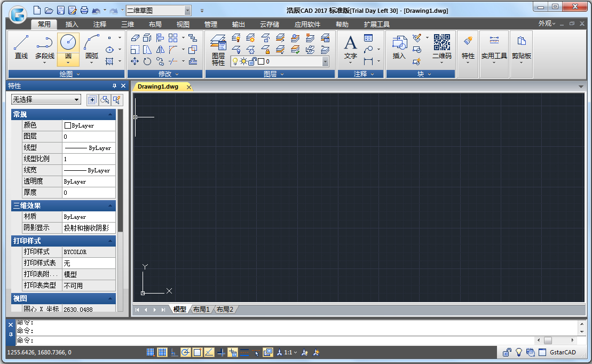Open the 外观 appearance menu

(547, 23)
